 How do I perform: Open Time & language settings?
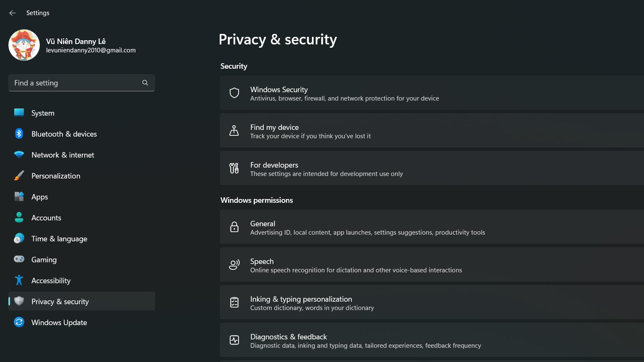59,239
